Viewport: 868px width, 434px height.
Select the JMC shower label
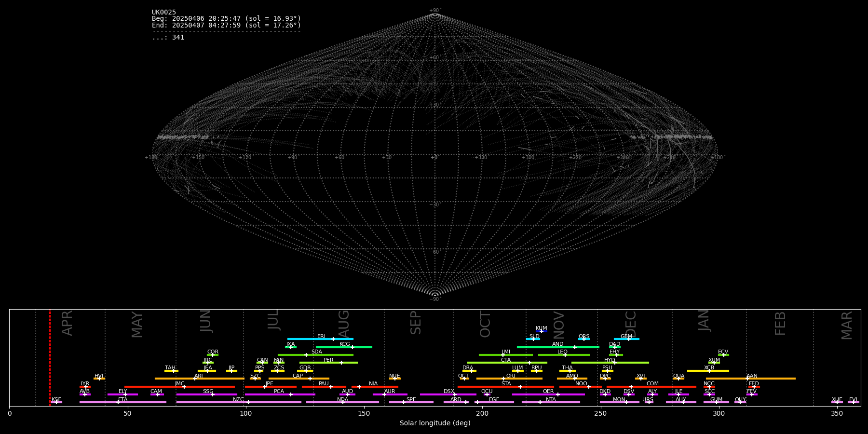pos(180,384)
